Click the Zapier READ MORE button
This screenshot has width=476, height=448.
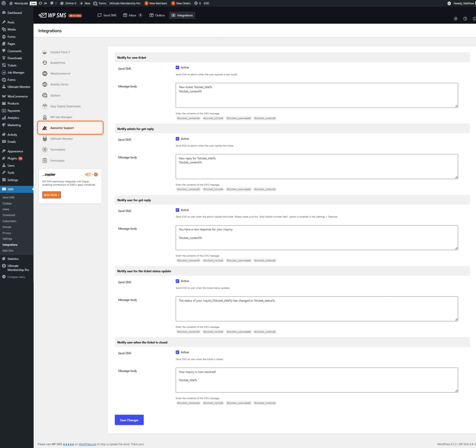[51, 195]
